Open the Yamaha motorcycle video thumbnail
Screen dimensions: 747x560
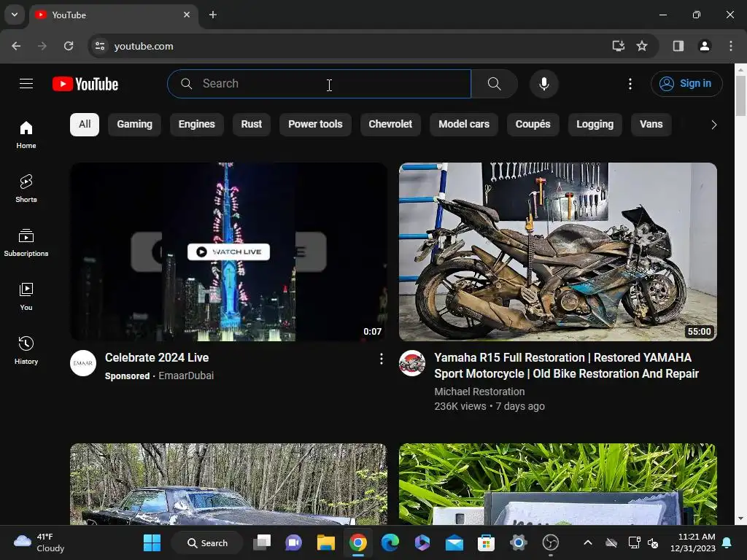click(558, 252)
